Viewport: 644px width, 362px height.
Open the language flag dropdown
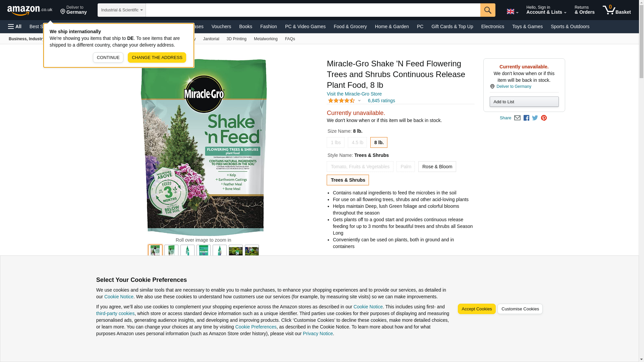tap(512, 11)
